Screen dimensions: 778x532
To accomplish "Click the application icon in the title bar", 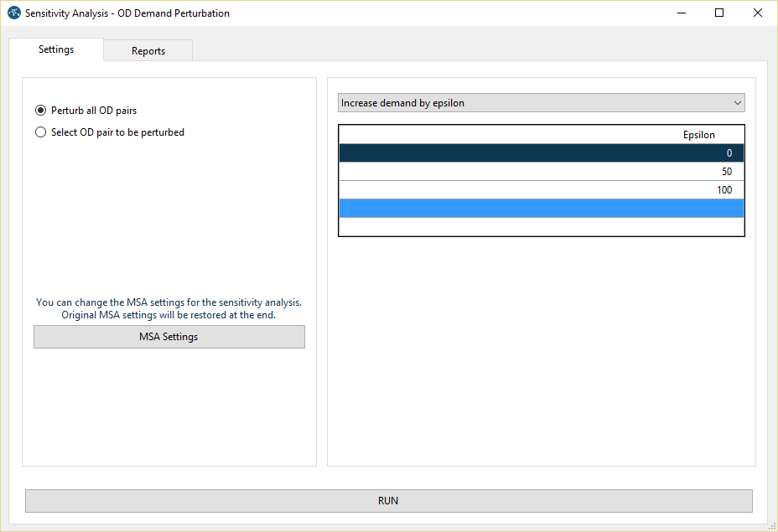I will (x=13, y=13).
